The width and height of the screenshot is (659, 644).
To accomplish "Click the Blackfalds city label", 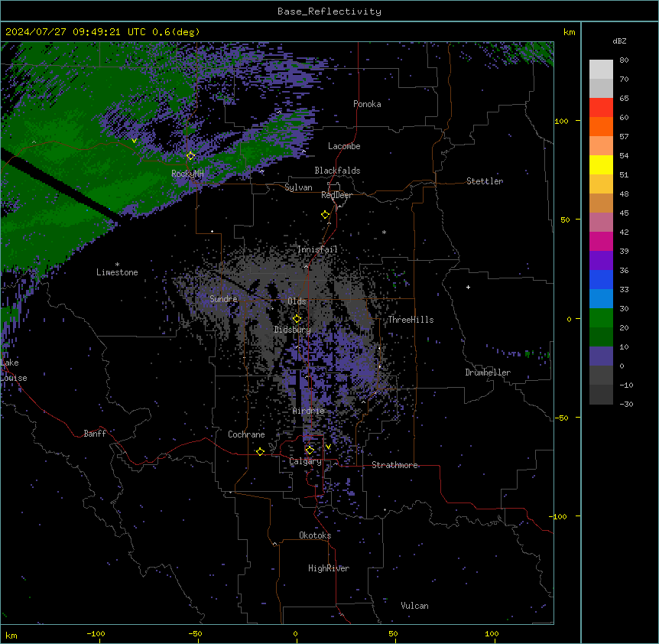I will pyautogui.click(x=337, y=171).
